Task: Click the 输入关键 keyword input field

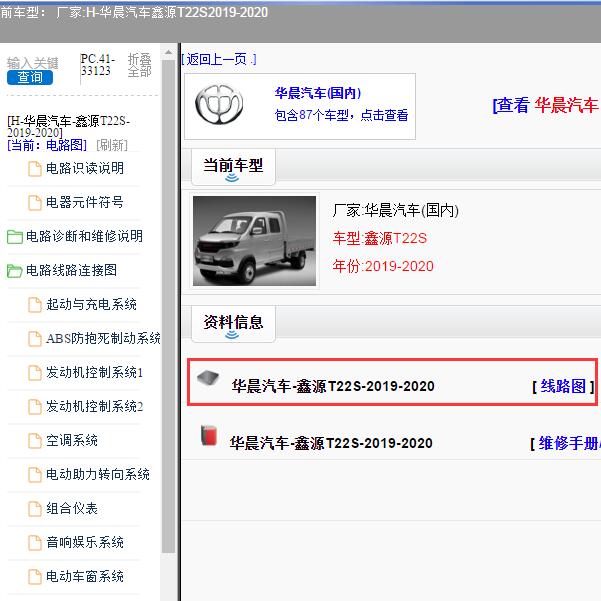Action: click(33, 63)
